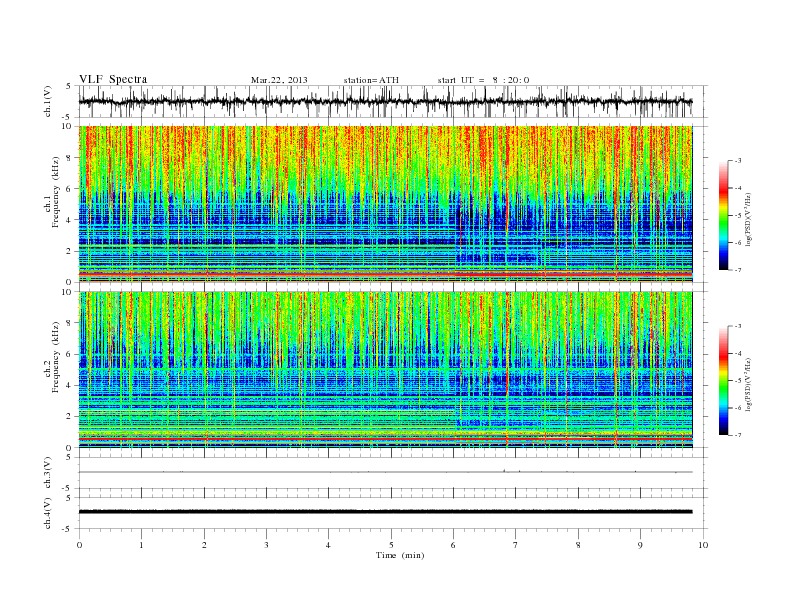Viewport: 792px width, 612px height.
Task: Click time-axis tick label "7" at bottom
Action: pyautogui.click(x=516, y=545)
